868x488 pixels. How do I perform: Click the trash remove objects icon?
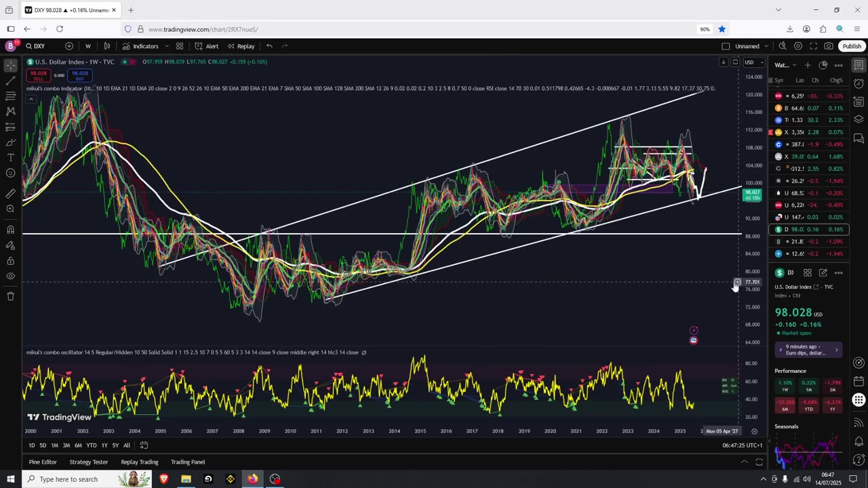(10, 296)
